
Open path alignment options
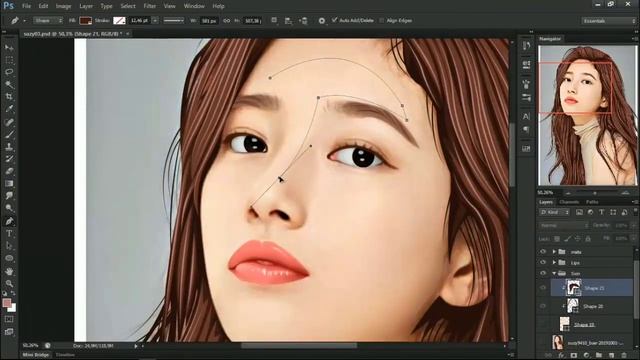pyautogui.click(x=288, y=20)
